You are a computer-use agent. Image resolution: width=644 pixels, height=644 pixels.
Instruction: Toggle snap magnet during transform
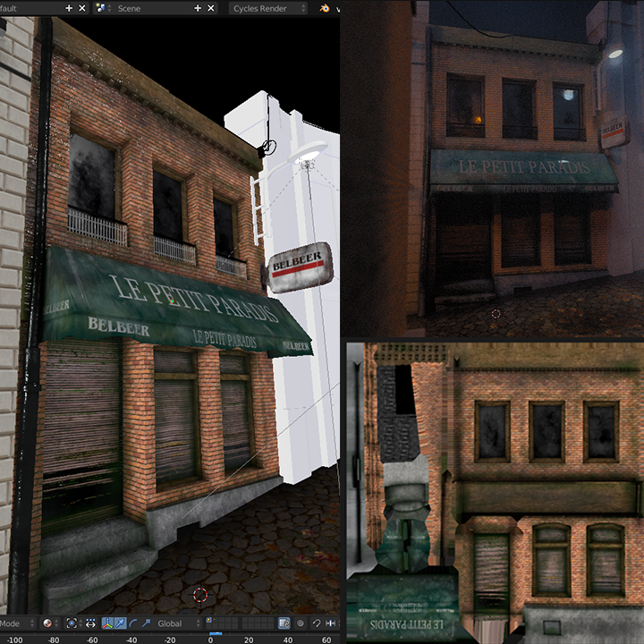tap(317, 623)
